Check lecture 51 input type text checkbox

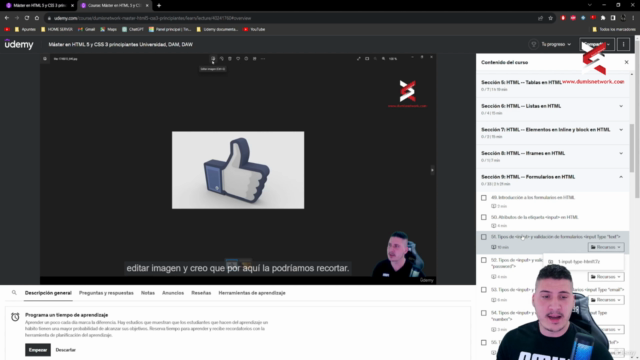point(484,237)
